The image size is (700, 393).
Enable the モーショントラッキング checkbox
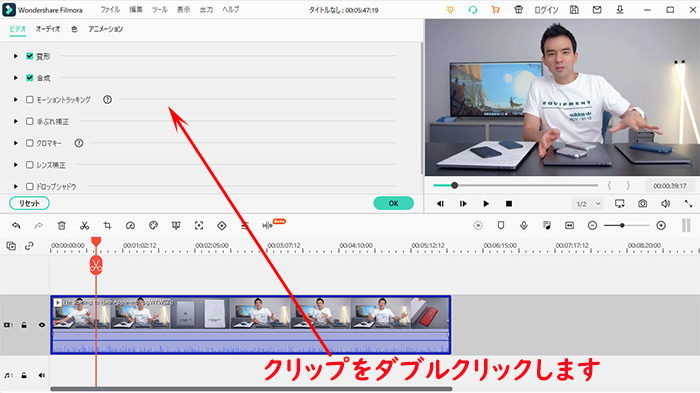click(29, 100)
